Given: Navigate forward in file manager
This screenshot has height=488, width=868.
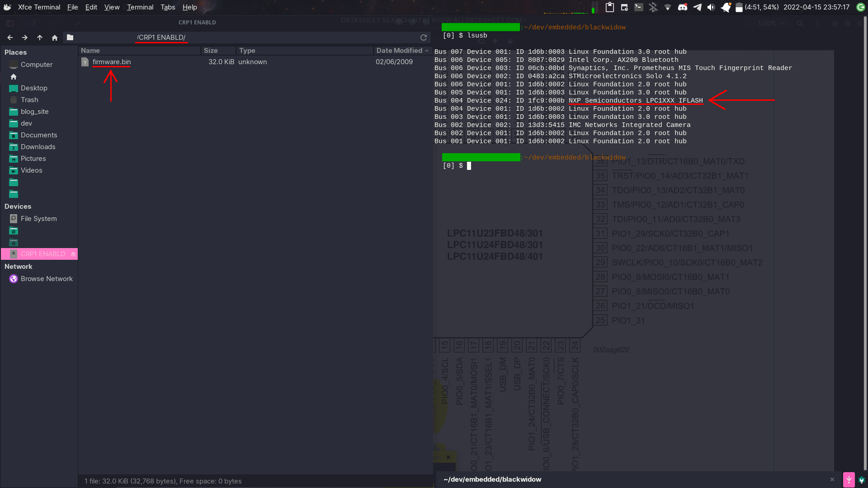Looking at the screenshot, I should (x=25, y=38).
